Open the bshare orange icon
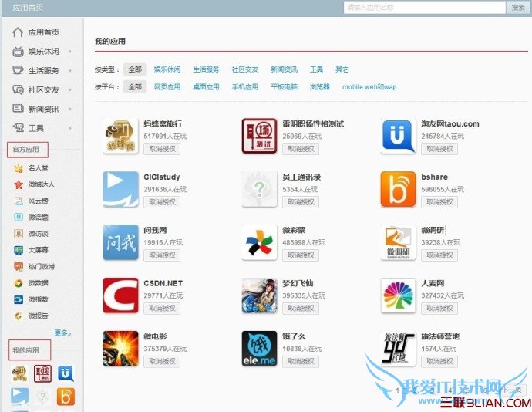This screenshot has height=412, width=532. (x=399, y=189)
